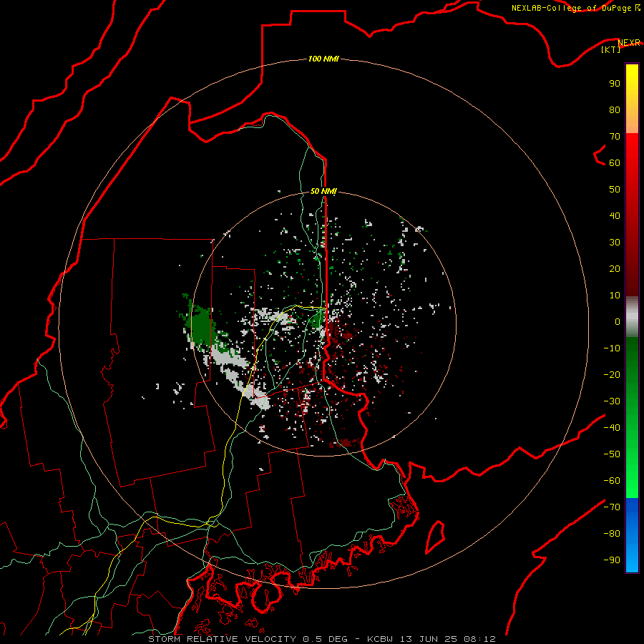This screenshot has width=644, height=644.
Task: Click the -80 value on velocity scale
Action: 612,534
